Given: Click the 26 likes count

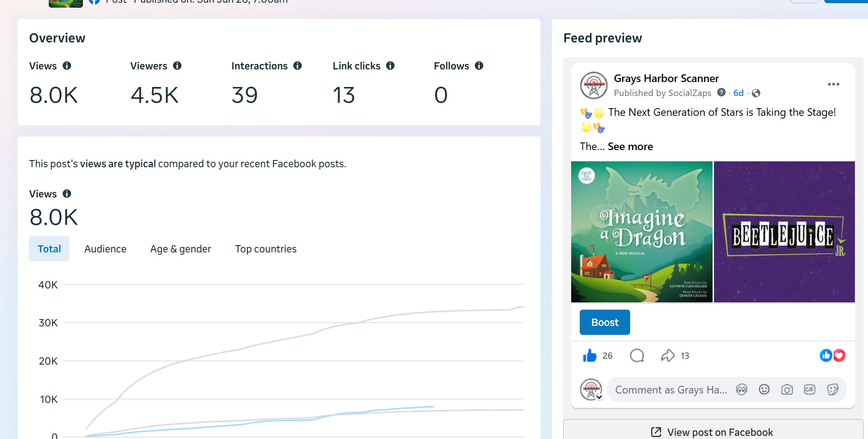Looking at the screenshot, I should coord(608,356).
